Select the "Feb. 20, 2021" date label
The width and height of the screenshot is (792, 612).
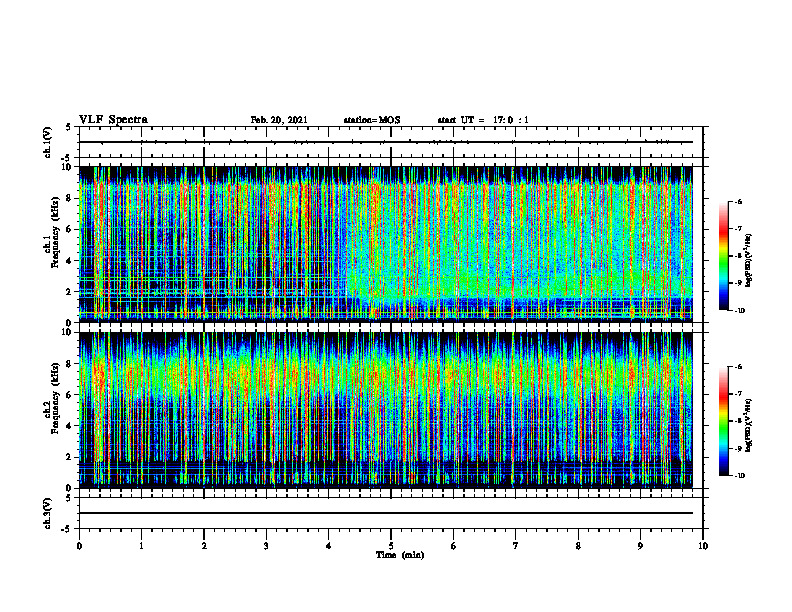(279, 120)
